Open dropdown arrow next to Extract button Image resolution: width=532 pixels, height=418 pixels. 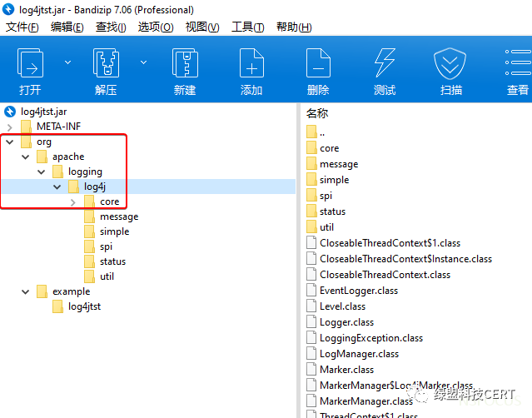click(x=143, y=62)
